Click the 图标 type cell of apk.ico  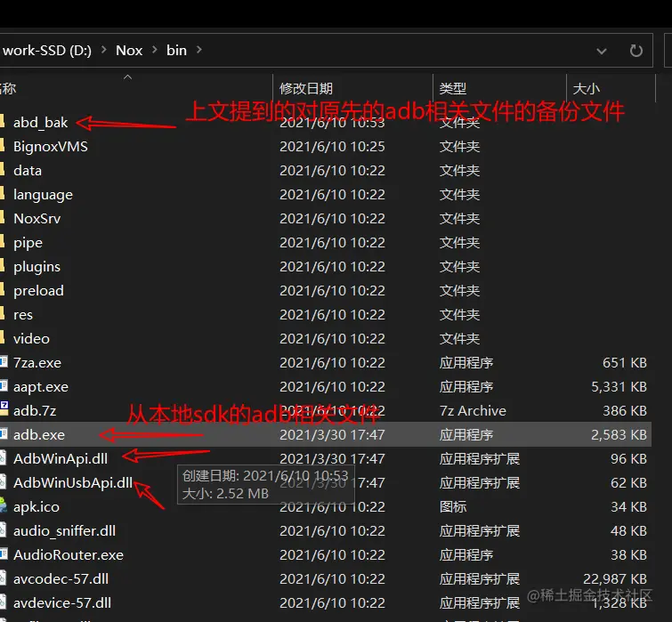(x=452, y=507)
